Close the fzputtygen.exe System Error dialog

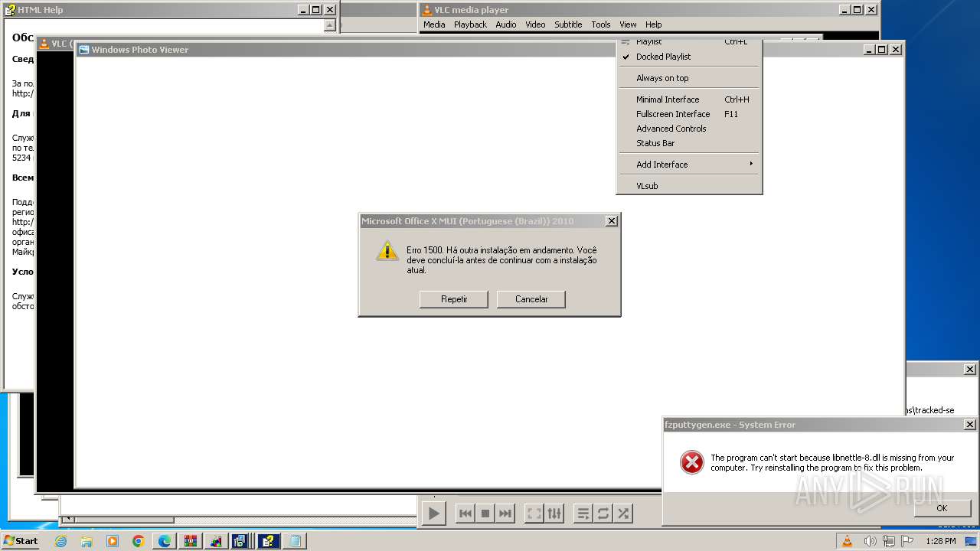click(x=969, y=425)
